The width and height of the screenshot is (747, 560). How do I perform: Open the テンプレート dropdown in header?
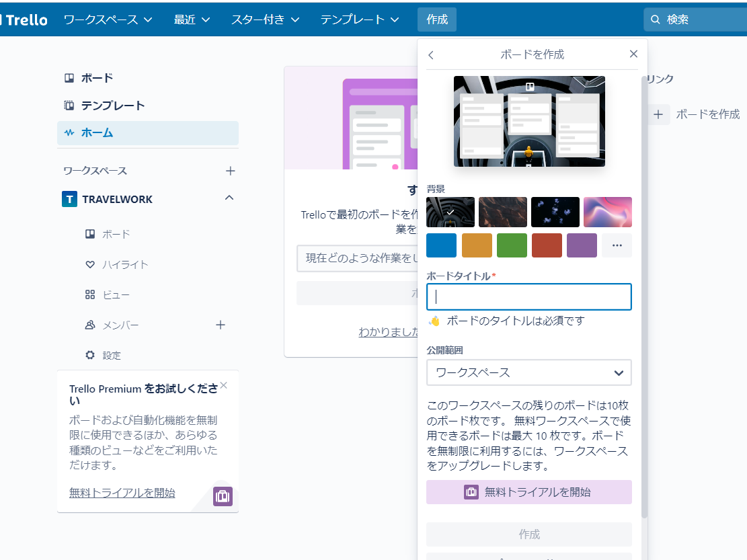coord(359,19)
